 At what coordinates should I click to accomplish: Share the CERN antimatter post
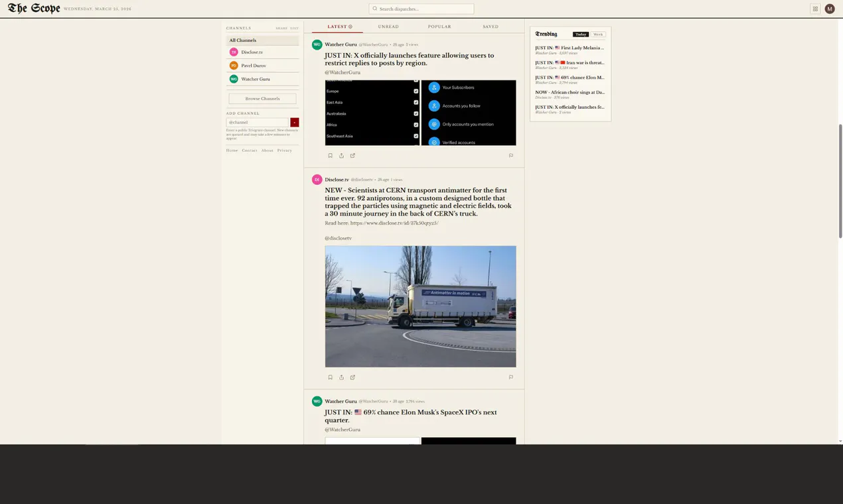341,377
